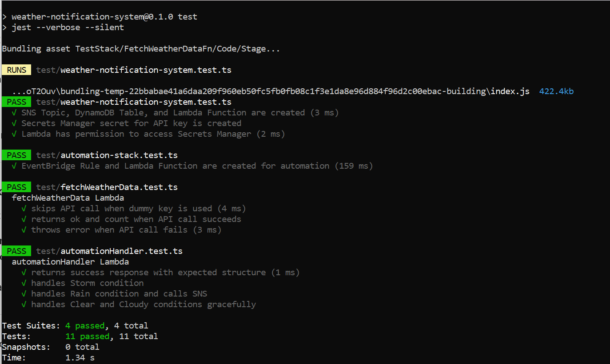Image resolution: width=610 pixels, height=364 pixels.
Task: Click the PASS badge beside automation-stack.test.ts
Action: 16,155
